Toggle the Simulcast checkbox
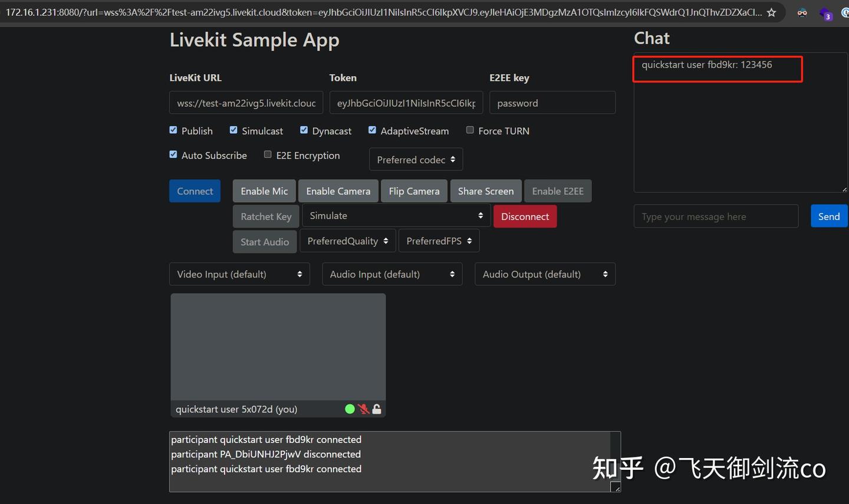849x504 pixels. click(x=233, y=130)
